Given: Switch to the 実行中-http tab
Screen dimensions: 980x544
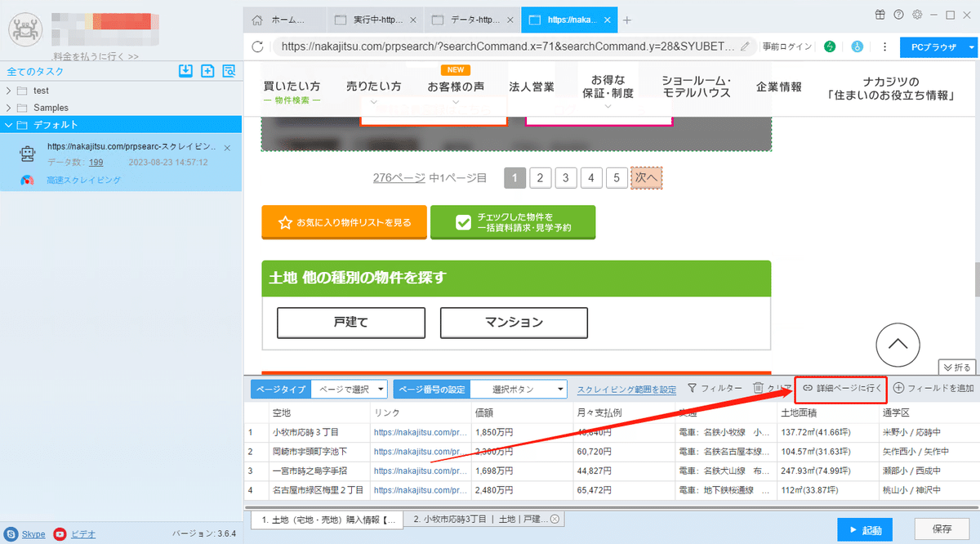Looking at the screenshot, I should 375,20.
